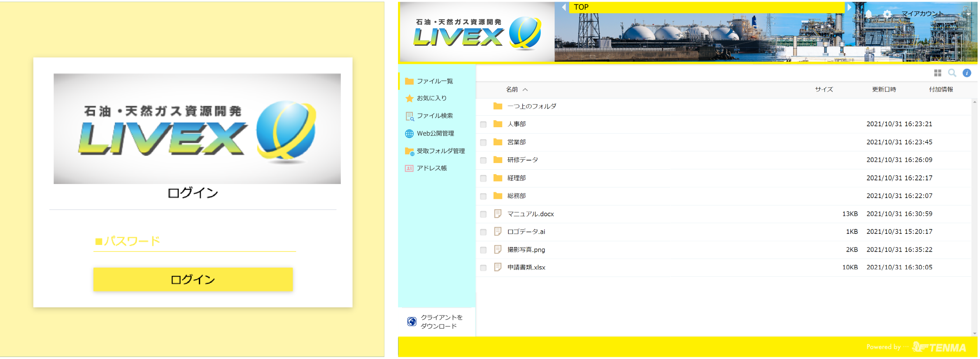
Task: Check the box for 人事部
Action: tap(483, 124)
